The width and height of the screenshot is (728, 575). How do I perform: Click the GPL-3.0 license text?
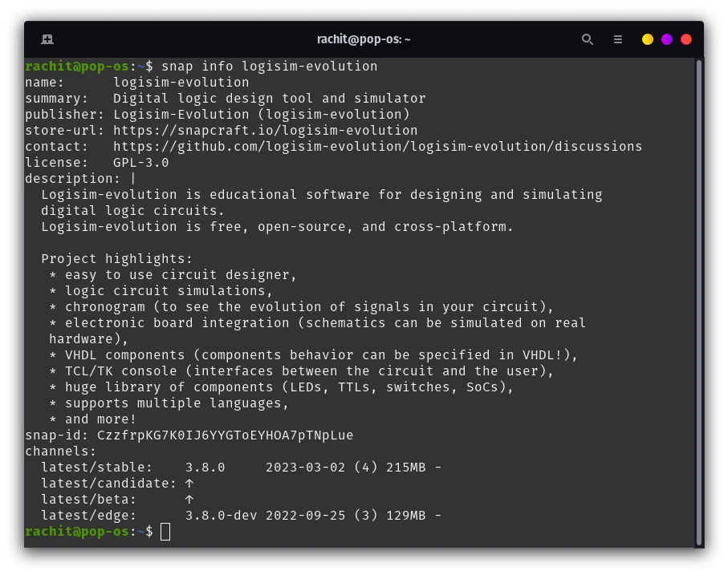[141, 163]
